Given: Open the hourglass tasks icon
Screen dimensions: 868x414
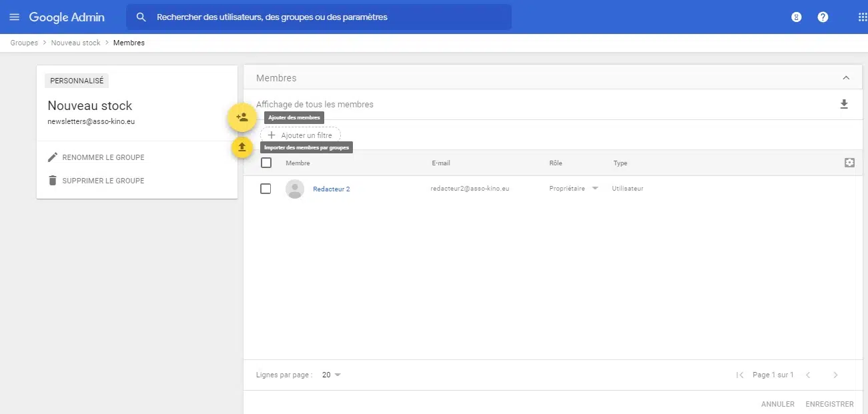Looking at the screenshot, I should [x=796, y=17].
